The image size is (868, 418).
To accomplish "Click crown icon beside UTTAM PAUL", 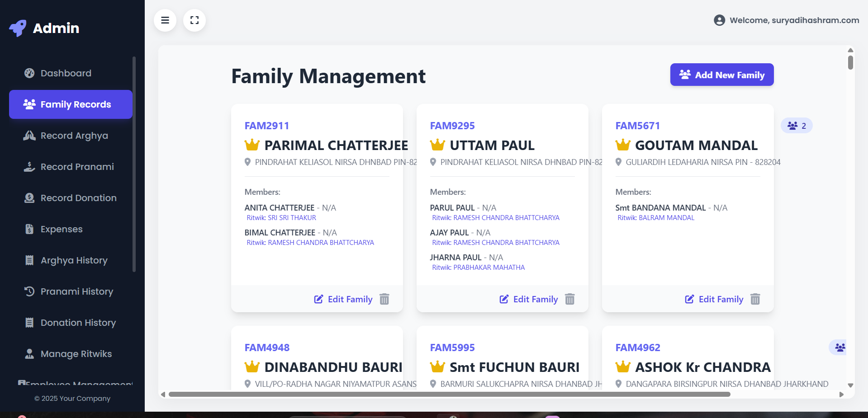I will tap(437, 145).
